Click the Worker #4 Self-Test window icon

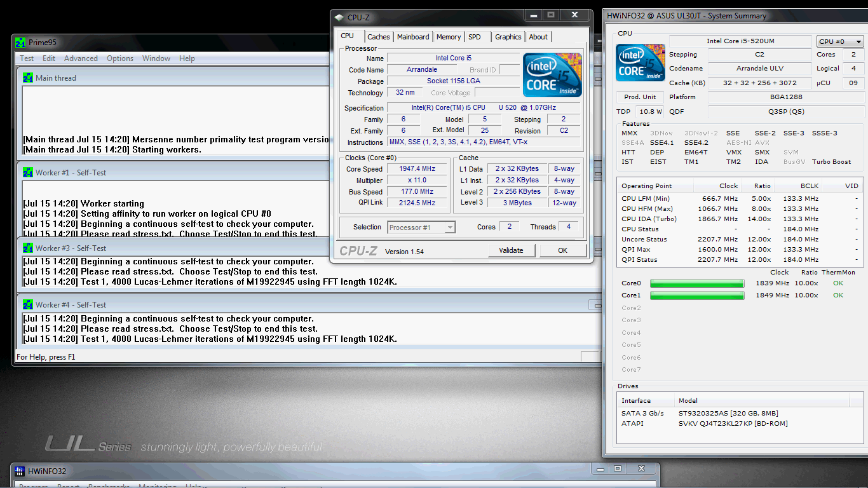[x=28, y=305]
